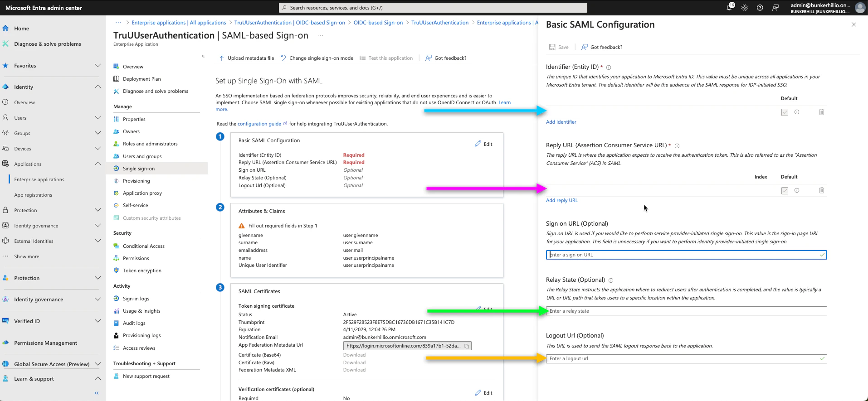Click Got feedback in SAML panel
Image resolution: width=868 pixels, height=401 pixels.
pos(602,47)
